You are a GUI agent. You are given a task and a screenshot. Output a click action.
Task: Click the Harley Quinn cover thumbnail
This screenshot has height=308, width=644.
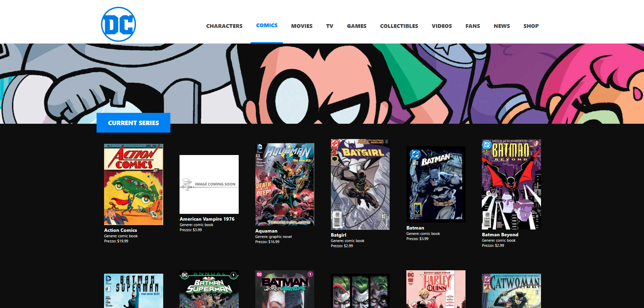point(436,289)
